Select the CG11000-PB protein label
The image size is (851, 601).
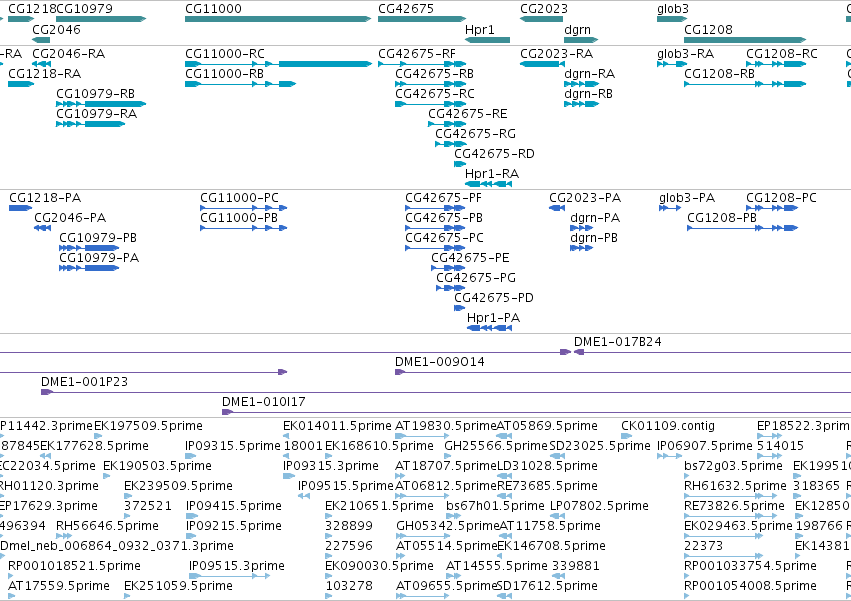pos(239,218)
